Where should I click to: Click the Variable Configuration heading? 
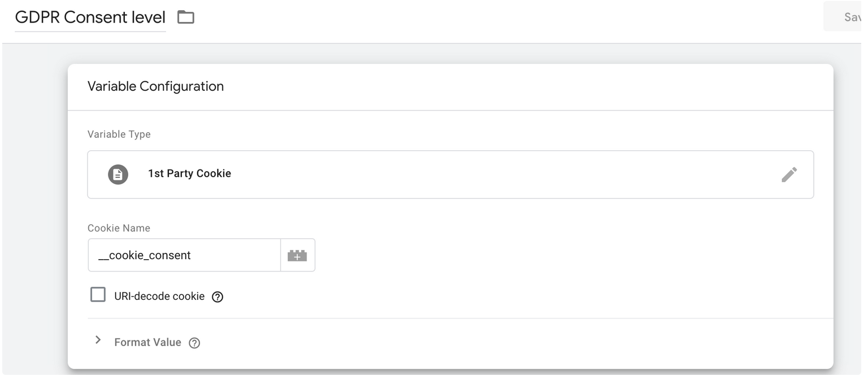point(155,86)
